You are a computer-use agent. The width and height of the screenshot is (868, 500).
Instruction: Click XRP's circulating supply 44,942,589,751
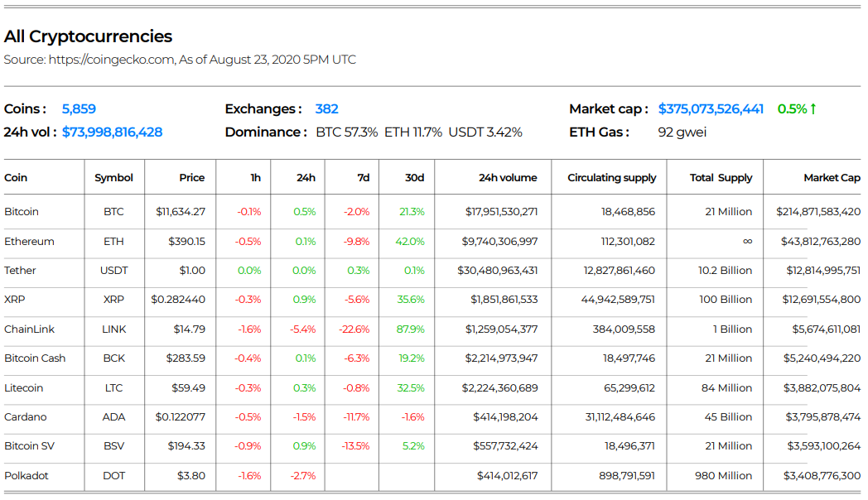(618, 300)
